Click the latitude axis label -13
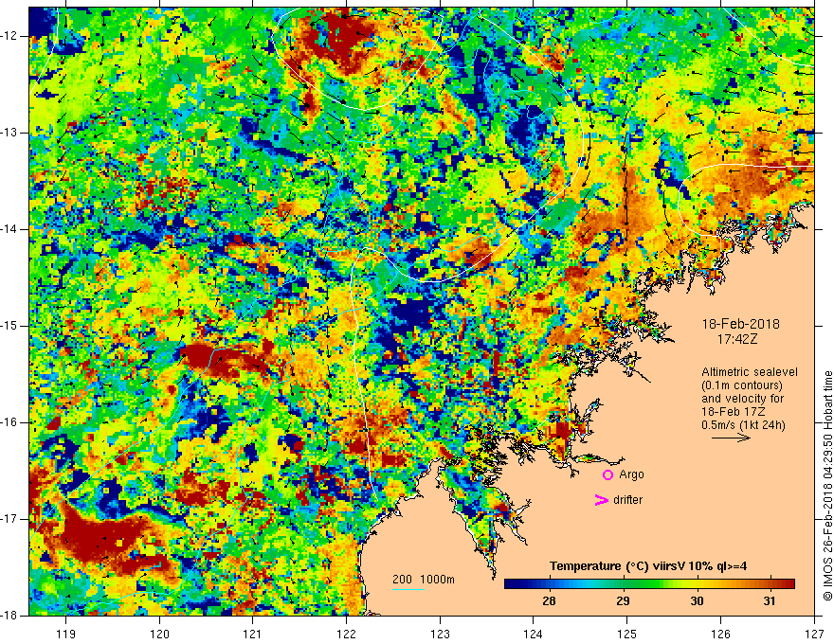Image resolution: width=834 pixels, height=644 pixels. [10, 133]
